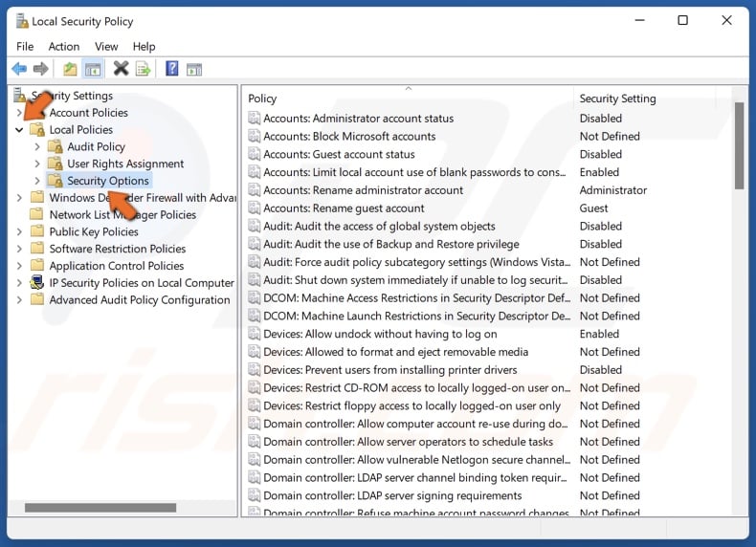Expand the Public Key Policies node
This screenshot has height=547, width=756.
(19, 231)
